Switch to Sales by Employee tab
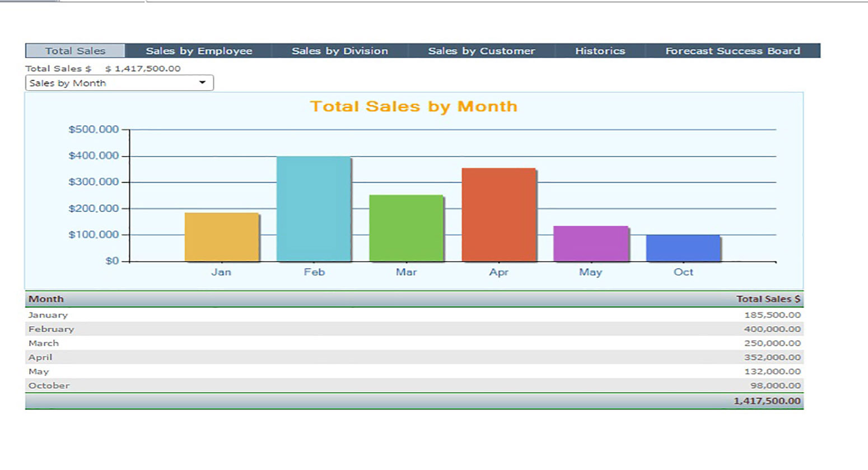868x470 pixels. click(x=199, y=51)
